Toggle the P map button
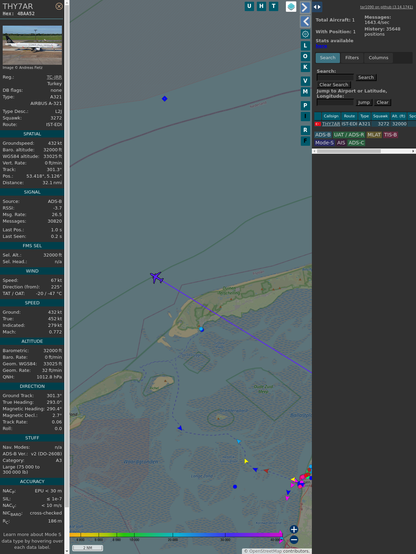 pyautogui.click(x=305, y=105)
